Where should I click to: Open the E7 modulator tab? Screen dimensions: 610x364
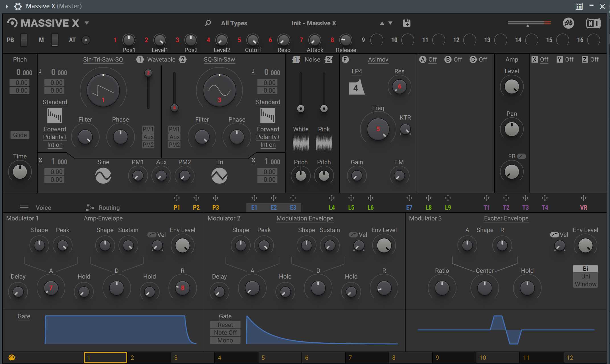pyautogui.click(x=409, y=208)
